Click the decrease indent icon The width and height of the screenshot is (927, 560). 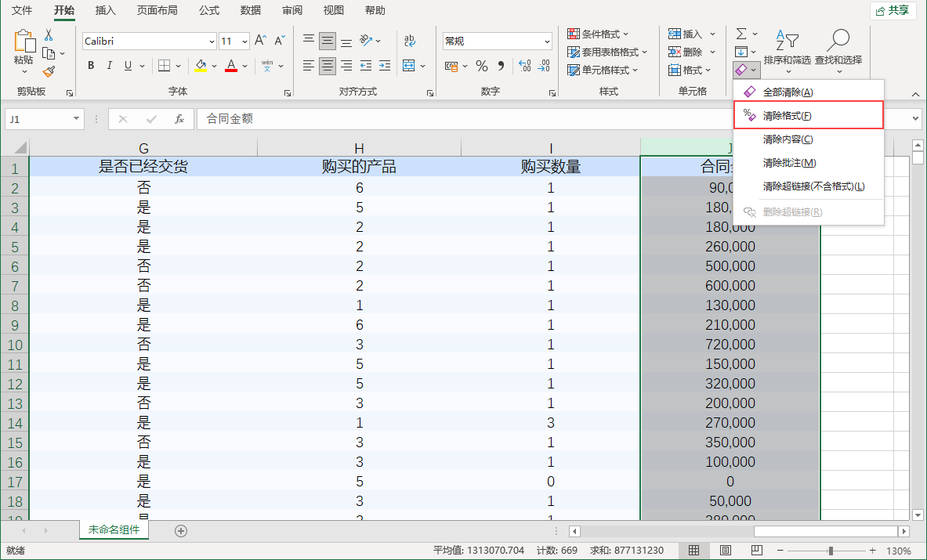(366, 66)
